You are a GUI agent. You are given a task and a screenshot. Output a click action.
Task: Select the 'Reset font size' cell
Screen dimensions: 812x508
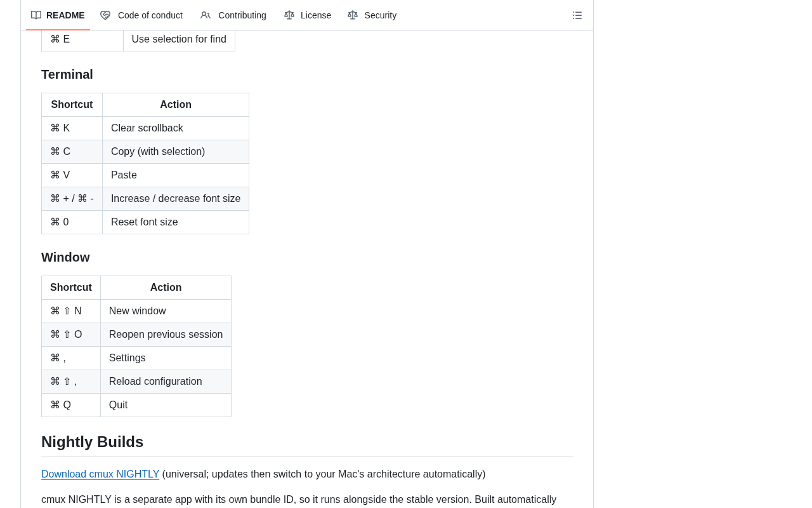coord(176,222)
